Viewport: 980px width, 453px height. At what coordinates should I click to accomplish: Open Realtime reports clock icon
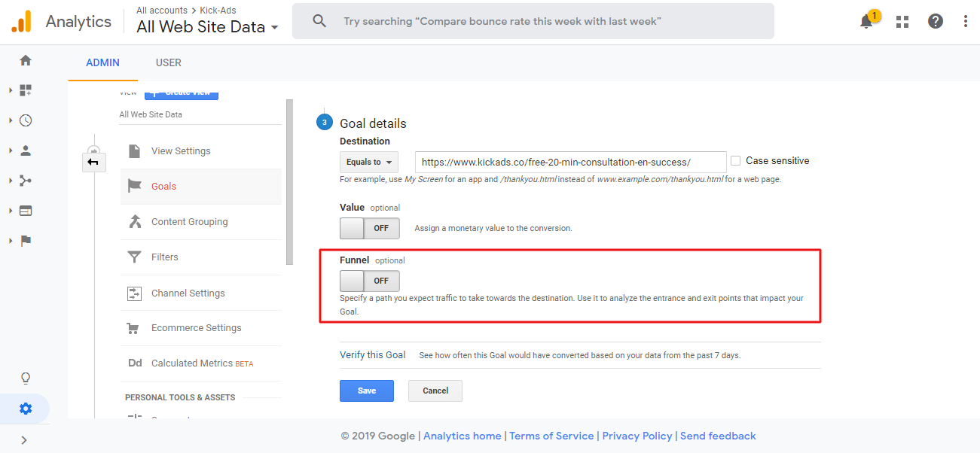26,120
